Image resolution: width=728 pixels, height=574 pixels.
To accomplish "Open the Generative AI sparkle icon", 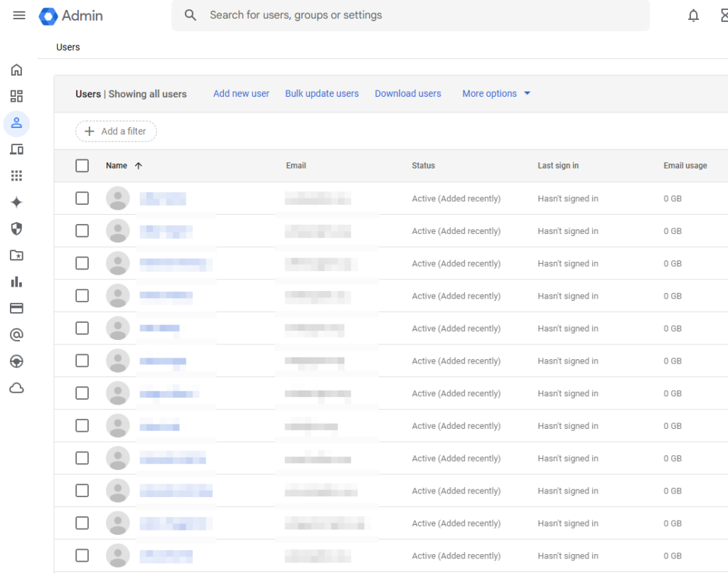I will [16, 203].
